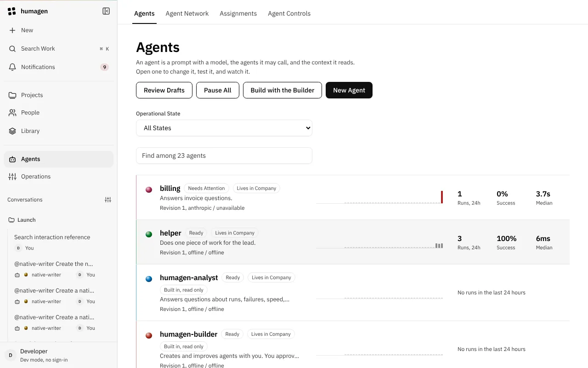Screen dimensions: 588x368
Task: Open the conversation "@native-writer Create the n..."
Action: pos(54,264)
